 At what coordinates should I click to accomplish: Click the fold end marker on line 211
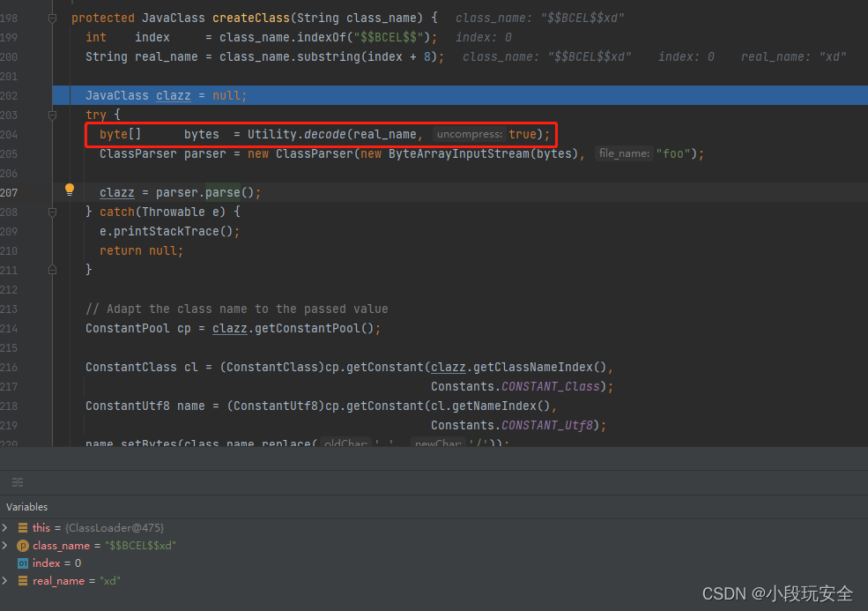click(x=52, y=270)
